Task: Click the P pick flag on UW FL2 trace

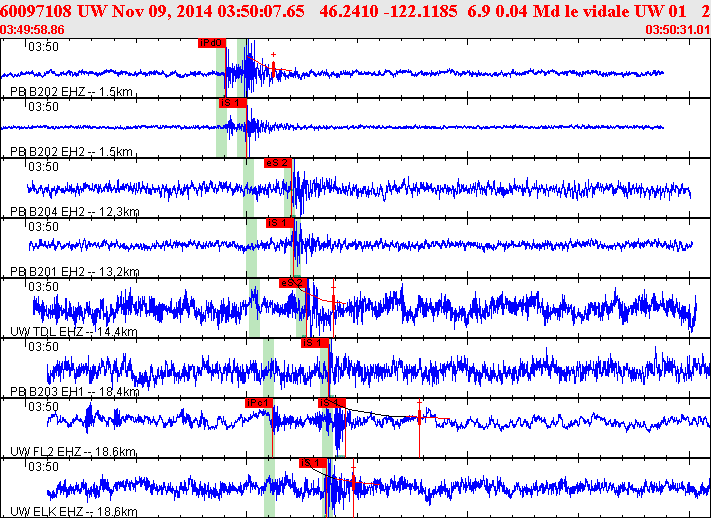Action: [259, 402]
